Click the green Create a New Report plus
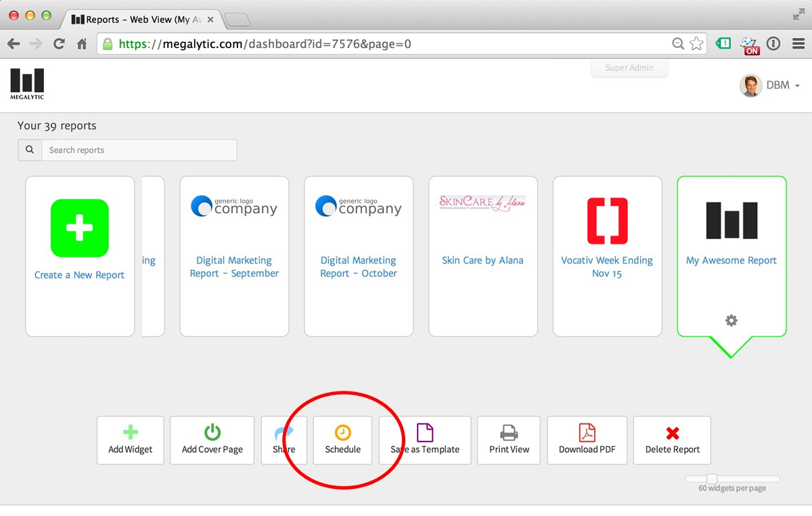812x516 pixels. 80,228
